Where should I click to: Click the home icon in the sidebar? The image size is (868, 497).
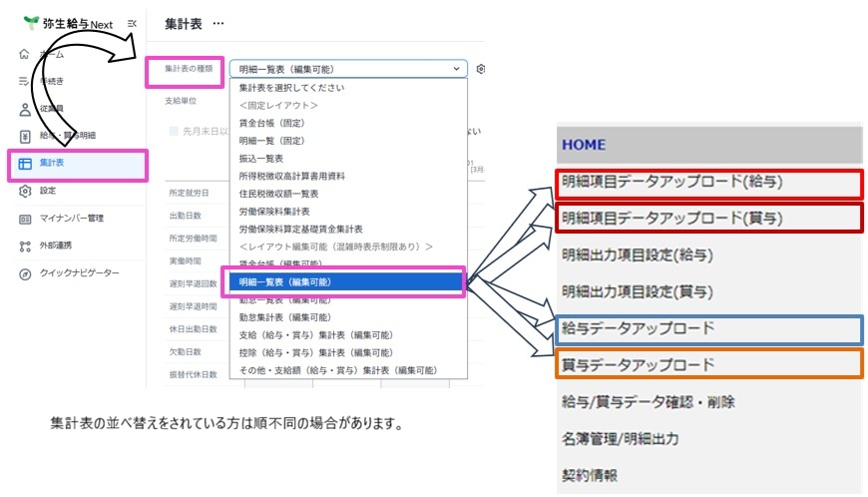24,54
